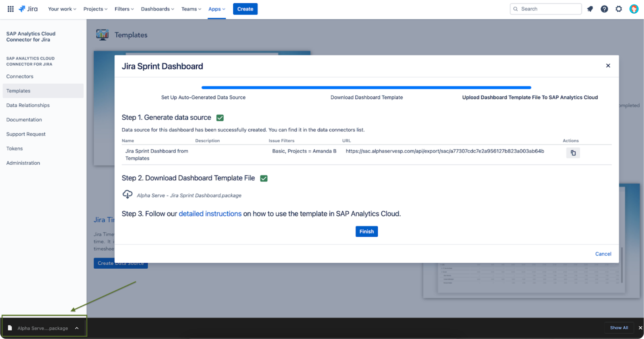Toggle the Step 2 green checkbox
644x339 pixels.
coord(264,178)
